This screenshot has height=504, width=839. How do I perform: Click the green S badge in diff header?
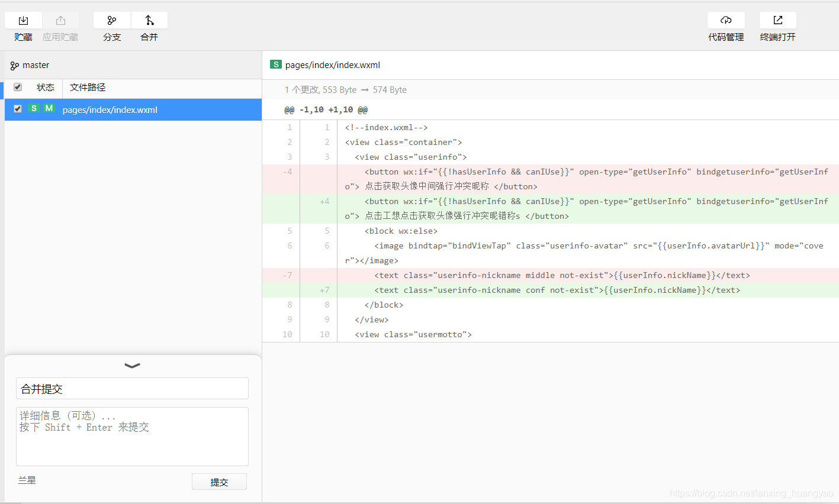point(276,64)
